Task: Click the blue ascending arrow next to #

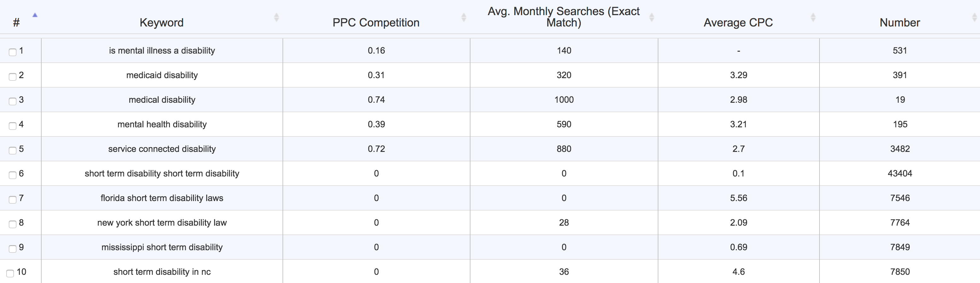Action: click(35, 15)
